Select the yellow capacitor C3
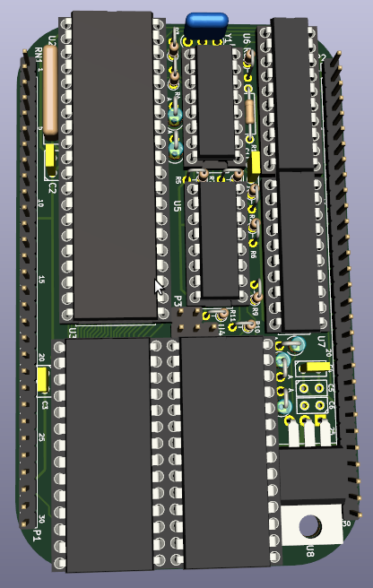Image resolution: width=373 pixels, height=588 pixels. (42, 379)
